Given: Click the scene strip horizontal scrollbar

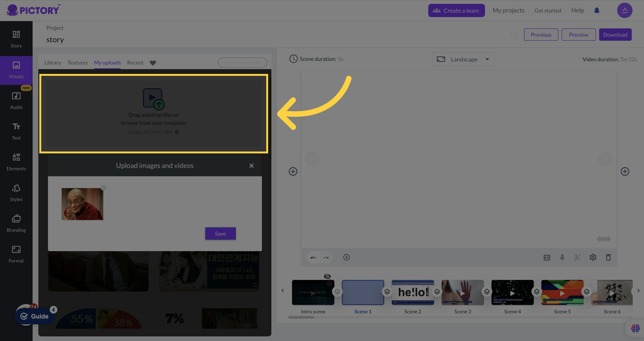Looking at the screenshot, I should coord(301,317).
